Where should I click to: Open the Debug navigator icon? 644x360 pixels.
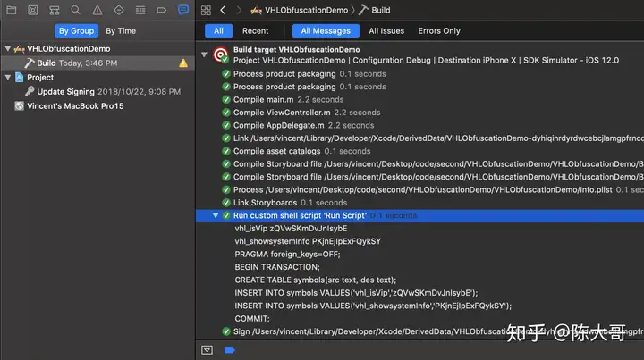pyautogui.click(x=140, y=10)
